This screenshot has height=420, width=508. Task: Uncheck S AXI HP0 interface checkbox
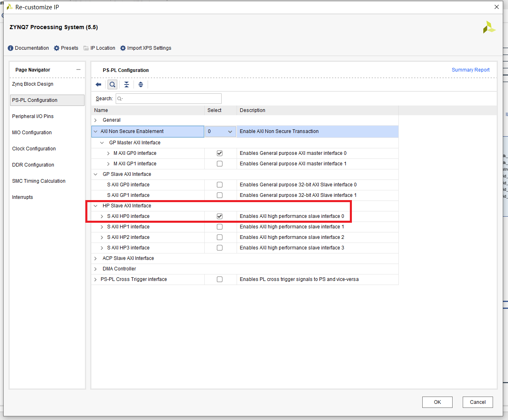point(220,216)
